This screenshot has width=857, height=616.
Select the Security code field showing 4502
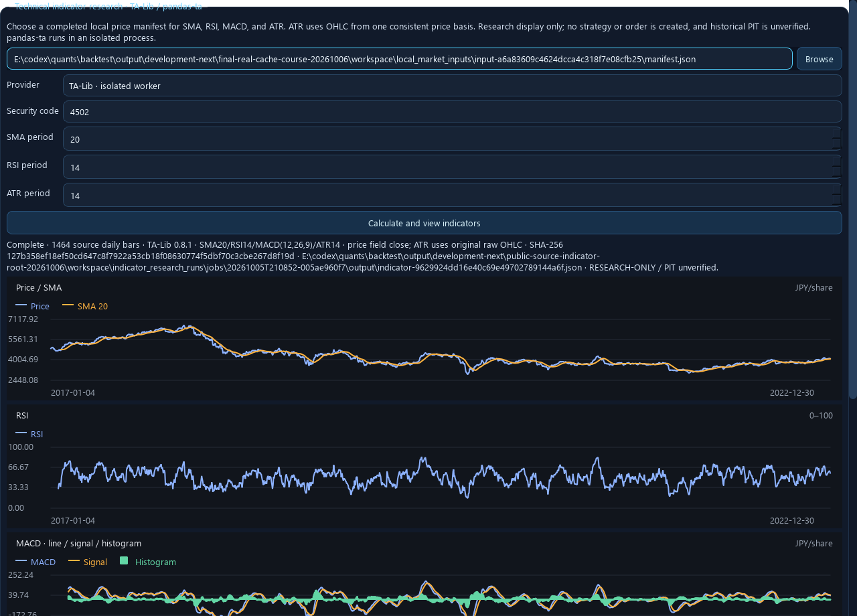point(452,112)
